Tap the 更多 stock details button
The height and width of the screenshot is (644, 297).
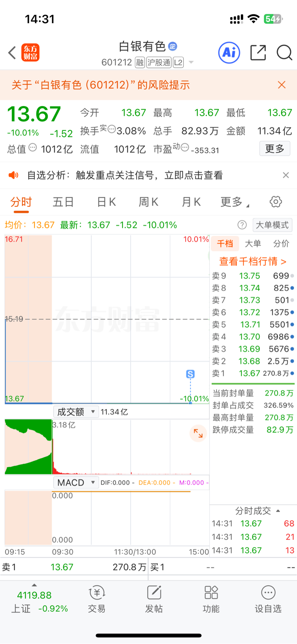click(x=275, y=148)
